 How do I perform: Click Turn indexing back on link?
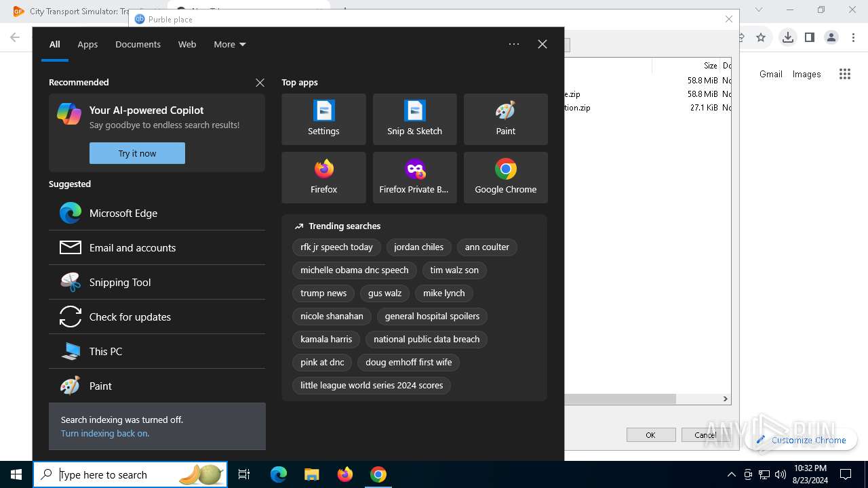pos(105,433)
